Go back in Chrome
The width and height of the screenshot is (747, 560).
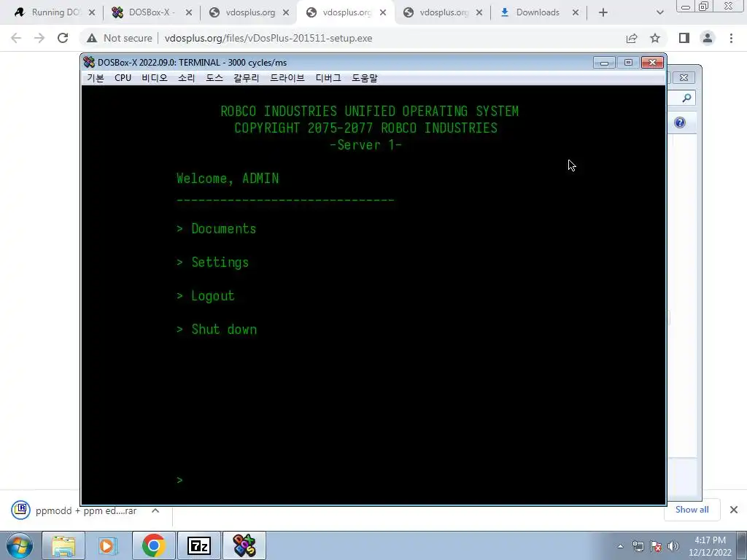16,38
